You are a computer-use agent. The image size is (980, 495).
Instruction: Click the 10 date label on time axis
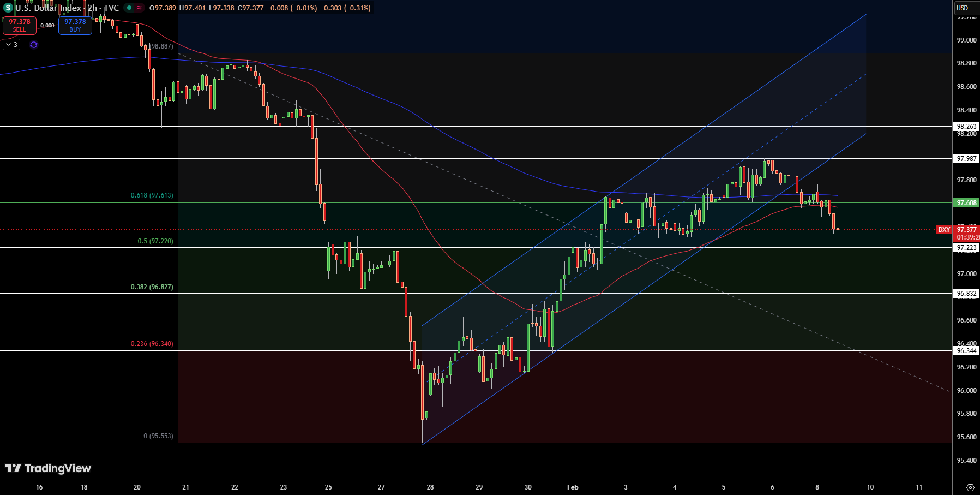coord(870,487)
